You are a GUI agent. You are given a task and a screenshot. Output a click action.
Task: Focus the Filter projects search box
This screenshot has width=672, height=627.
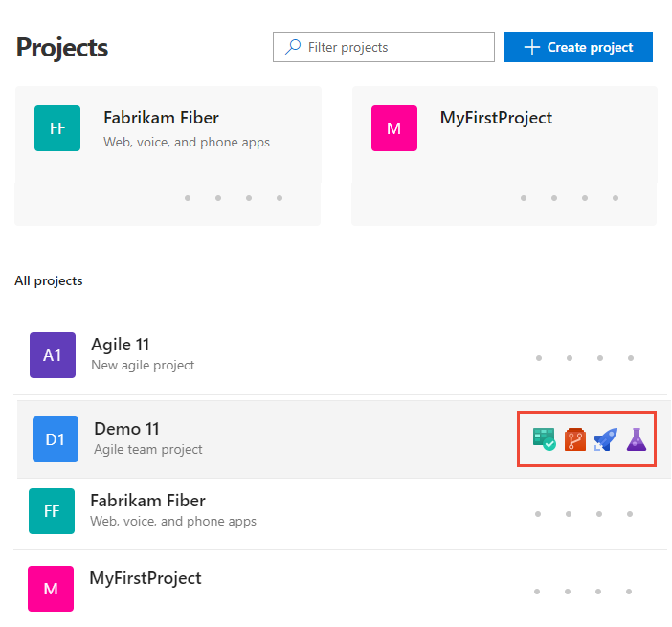tap(392, 47)
